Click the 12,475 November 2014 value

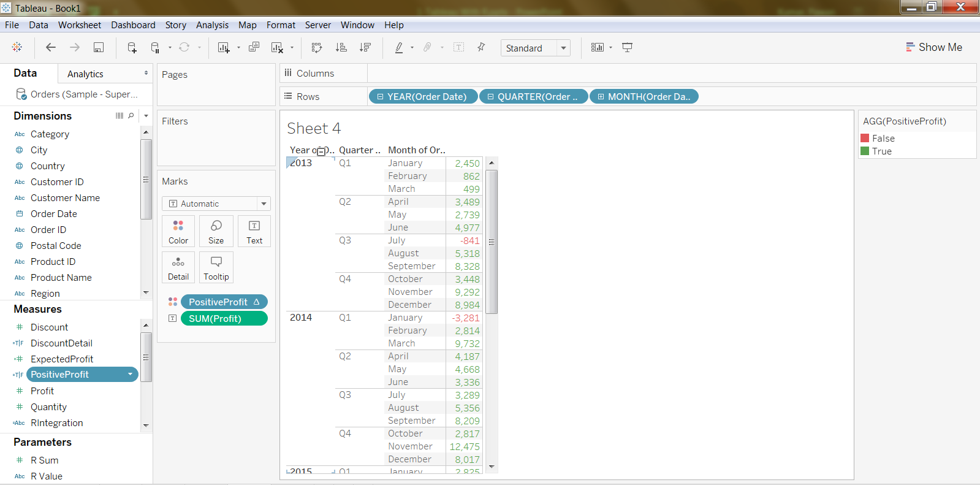(465, 447)
